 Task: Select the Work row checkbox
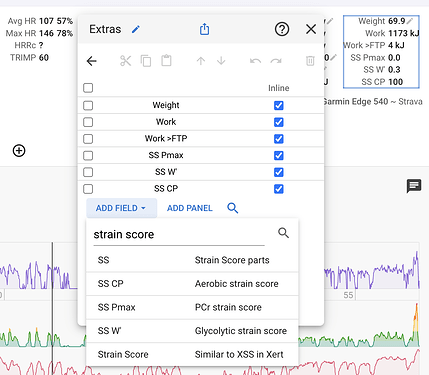pyautogui.click(x=88, y=122)
